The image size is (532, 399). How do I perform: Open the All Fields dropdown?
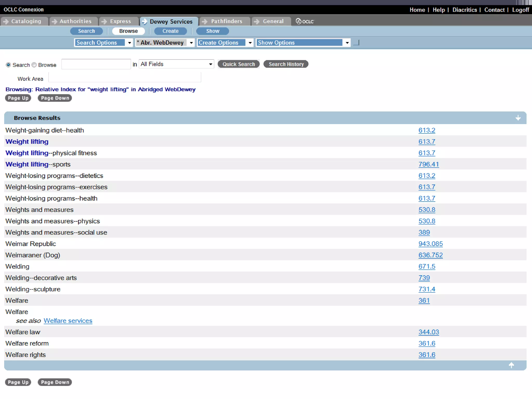(176, 64)
